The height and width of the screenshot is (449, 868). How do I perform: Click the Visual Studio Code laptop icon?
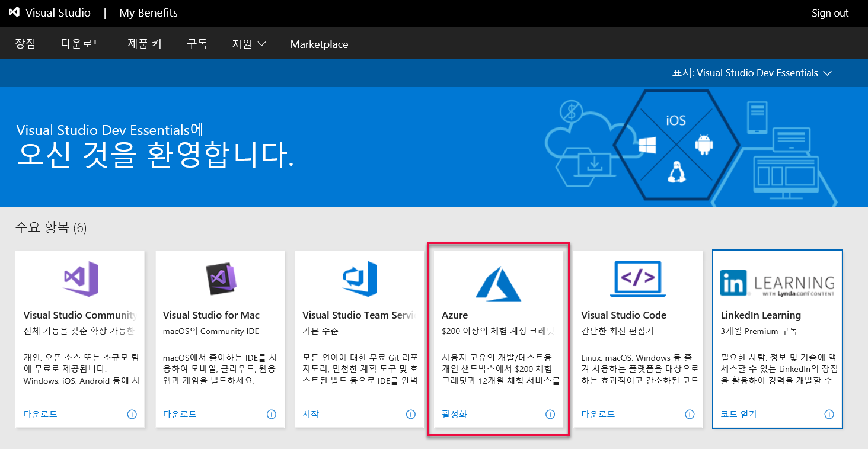point(638,278)
